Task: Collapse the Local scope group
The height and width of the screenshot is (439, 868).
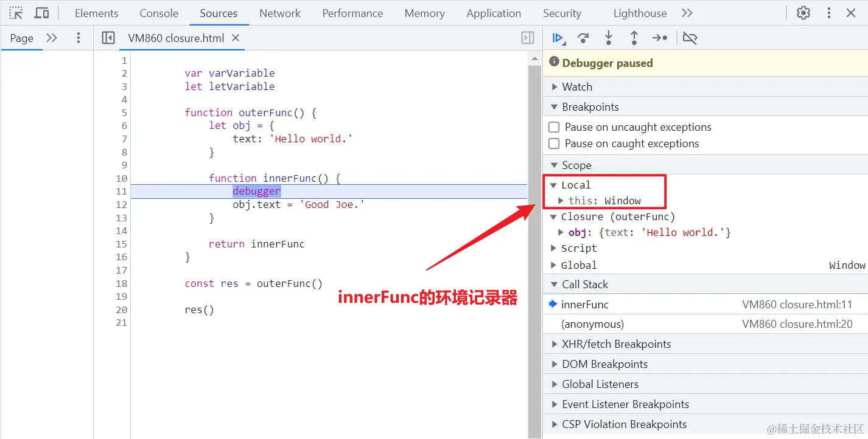Action: point(553,185)
